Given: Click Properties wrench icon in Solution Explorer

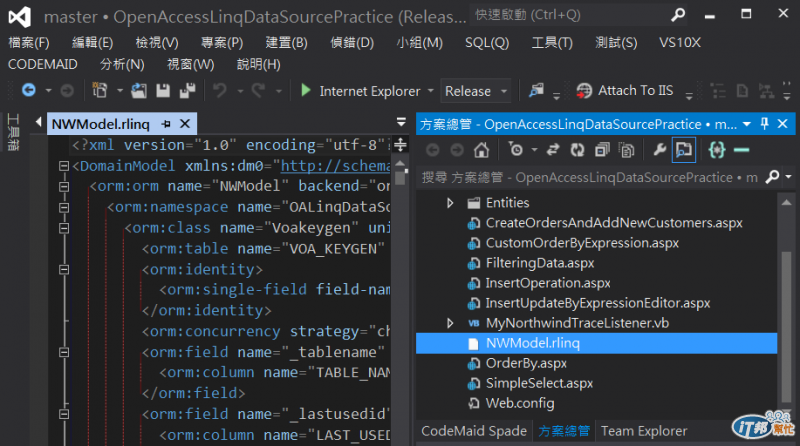Looking at the screenshot, I should click(659, 150).
